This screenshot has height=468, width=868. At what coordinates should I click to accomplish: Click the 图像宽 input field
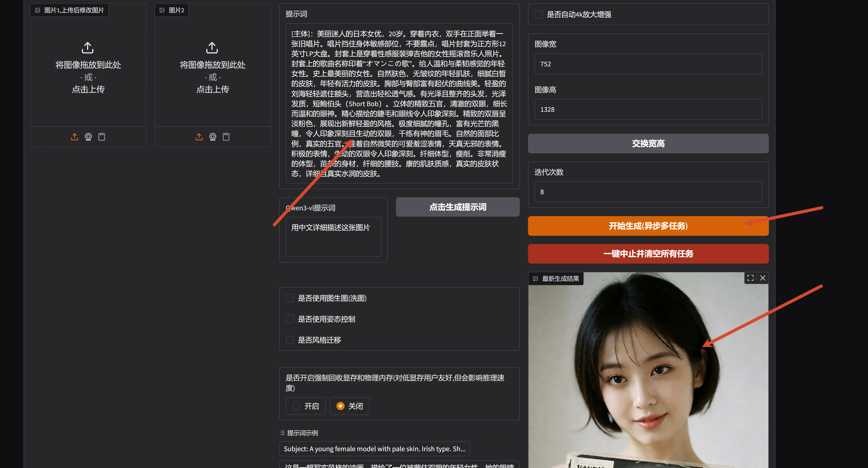pyautogui.click(x=648, y=64)
